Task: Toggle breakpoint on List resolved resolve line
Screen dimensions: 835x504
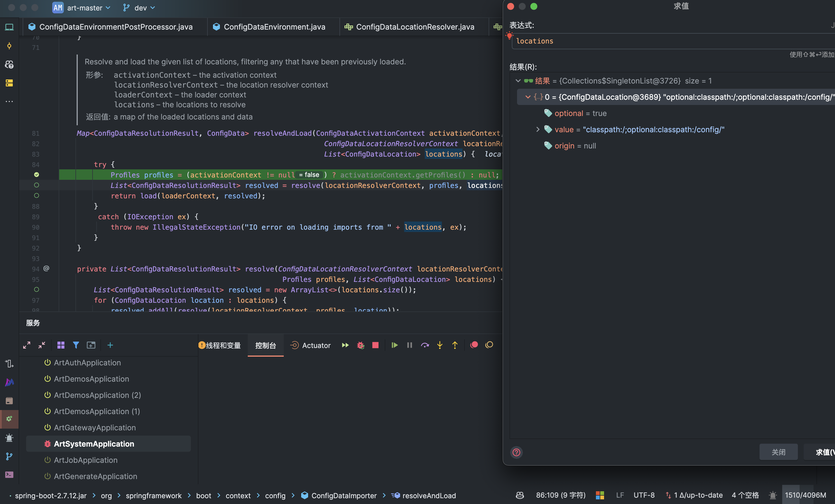Action: click(x=37, y=185)
